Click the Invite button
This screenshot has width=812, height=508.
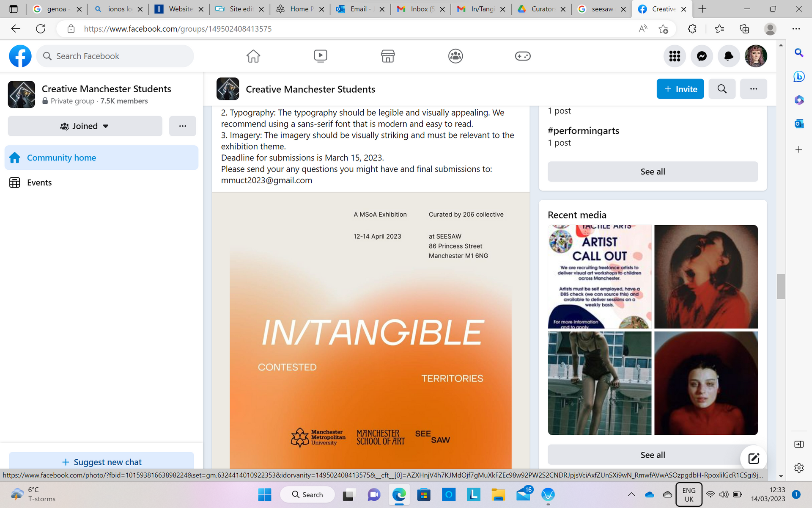point(680,89)
